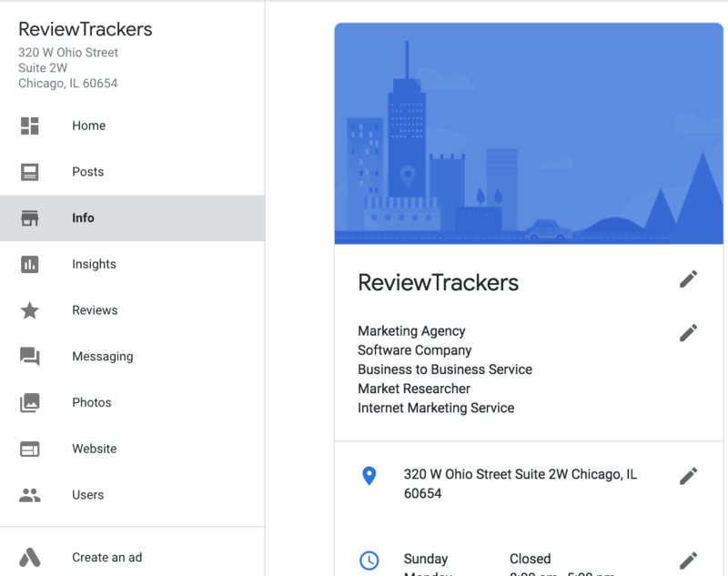Click the blue location pin icon

[369, 475]
